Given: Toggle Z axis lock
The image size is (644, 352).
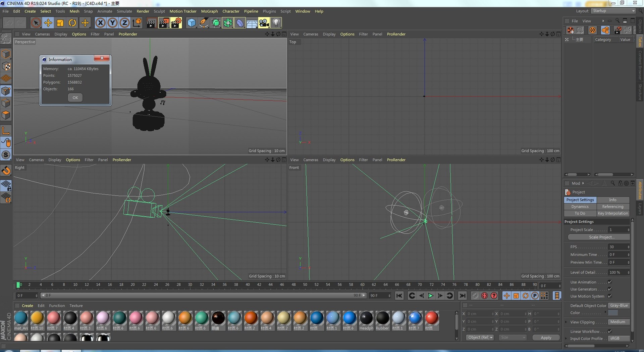Looking at the screenshot, I should tap(124, 23).
